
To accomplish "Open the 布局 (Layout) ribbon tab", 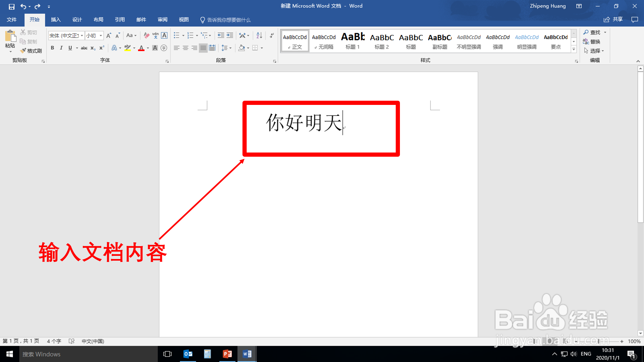I will tap(99, 20).
